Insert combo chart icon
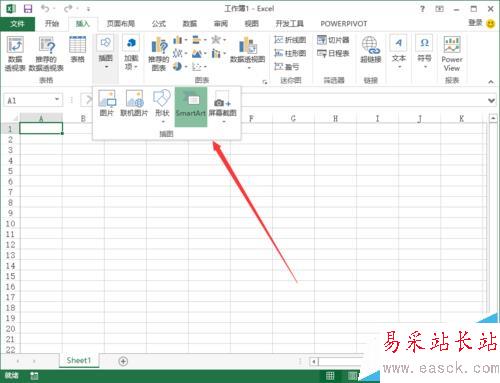This screenshot has height=383, width=500. point(216,53)
